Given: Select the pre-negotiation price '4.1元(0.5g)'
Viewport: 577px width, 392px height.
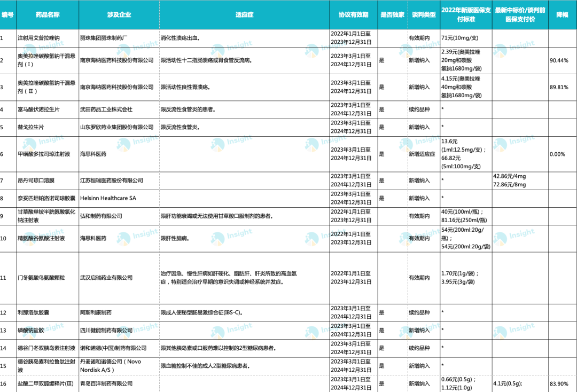Looking at the screenshot, I should [x=508, y=383].
